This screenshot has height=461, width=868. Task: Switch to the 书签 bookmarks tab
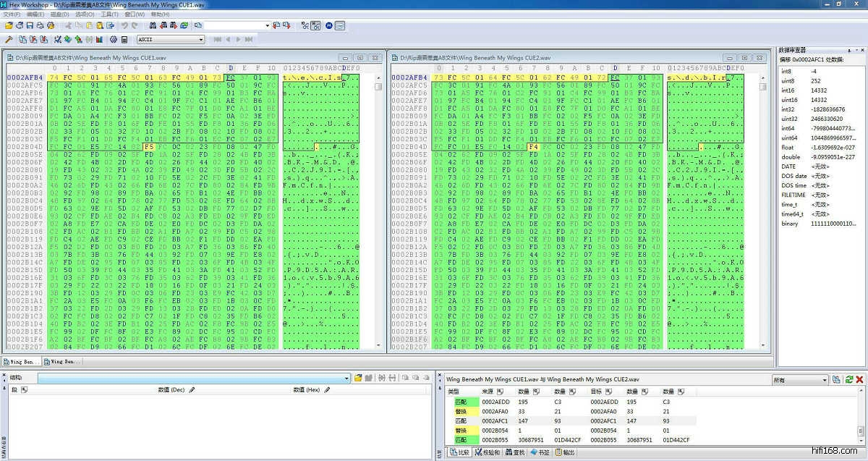pyautogui.click(x=540, y=452)
